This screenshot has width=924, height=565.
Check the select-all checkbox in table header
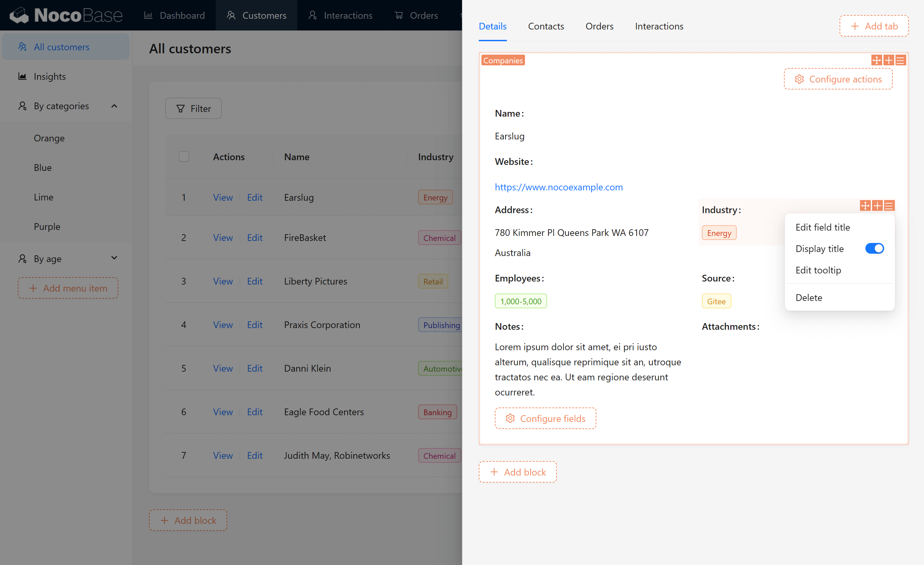point(184,156)
